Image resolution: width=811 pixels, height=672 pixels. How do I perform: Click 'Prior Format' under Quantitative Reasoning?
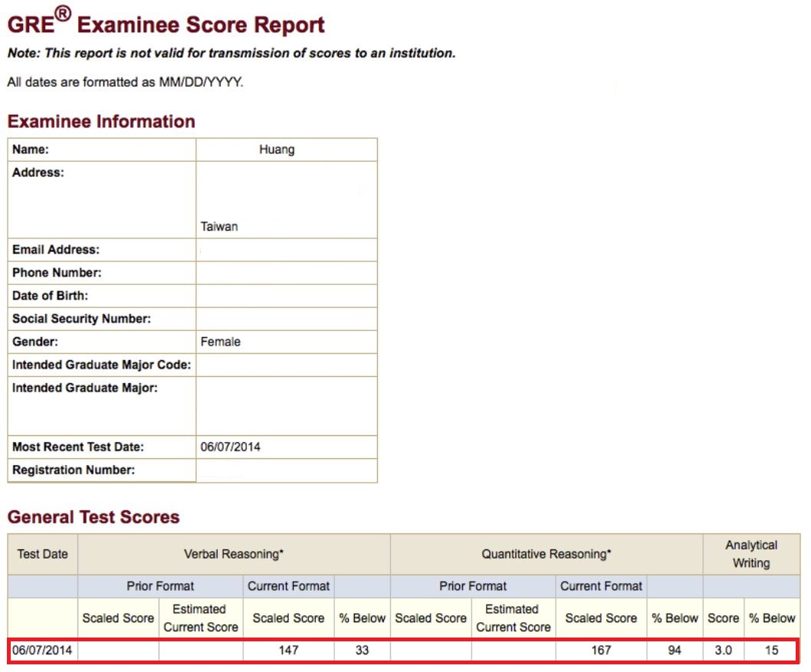tap(473, 586)
